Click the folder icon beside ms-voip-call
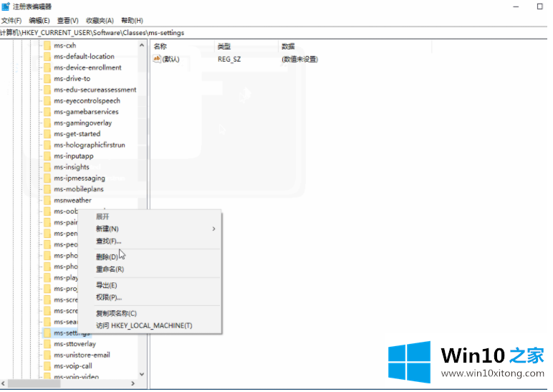 [x=47, y=366]
